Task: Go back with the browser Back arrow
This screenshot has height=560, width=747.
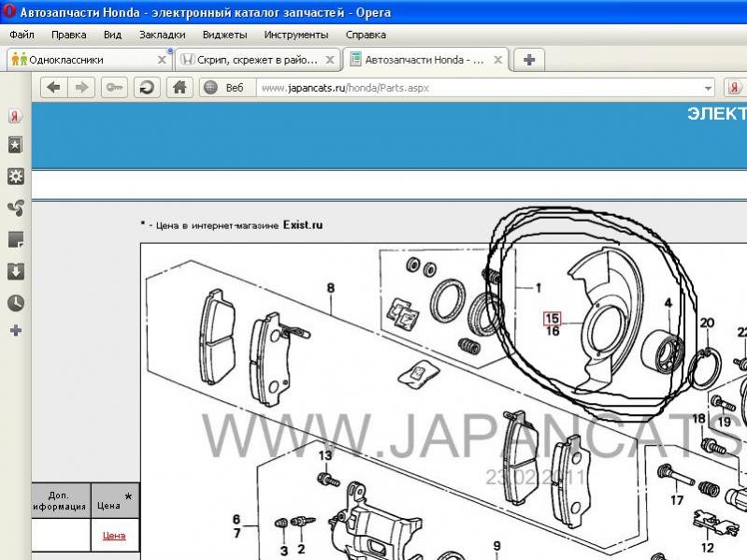Action: coord(54,88)
